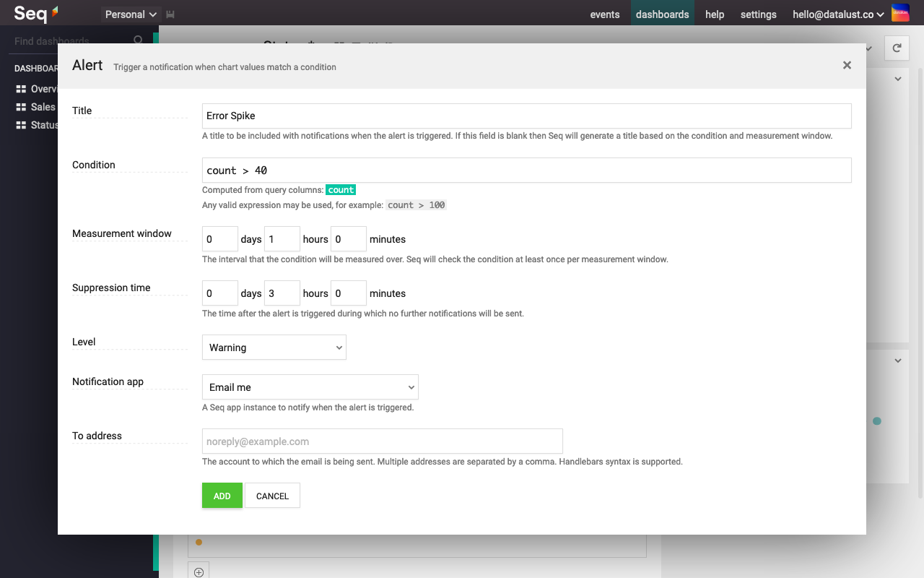Click the To address label
Viewport: 924px width, 578px height.
(97, 436)
